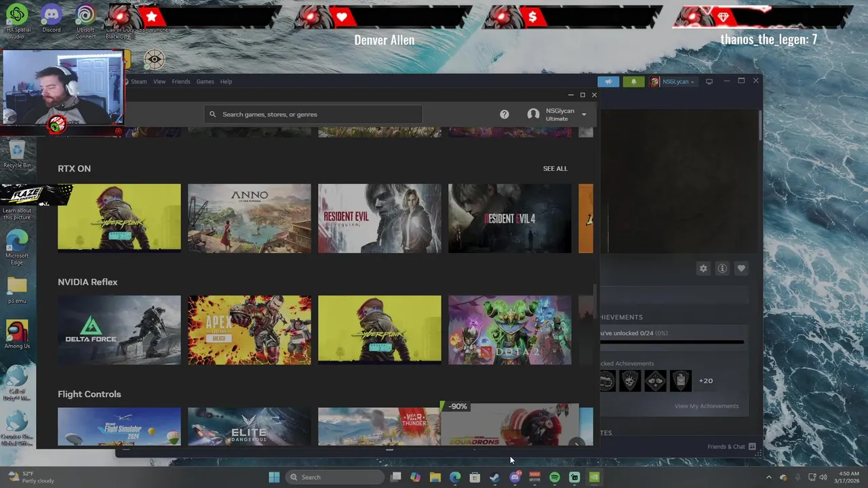Screen dimensions: 868x488
Task: Click the Windows Start button
Action: pos(274,477)
